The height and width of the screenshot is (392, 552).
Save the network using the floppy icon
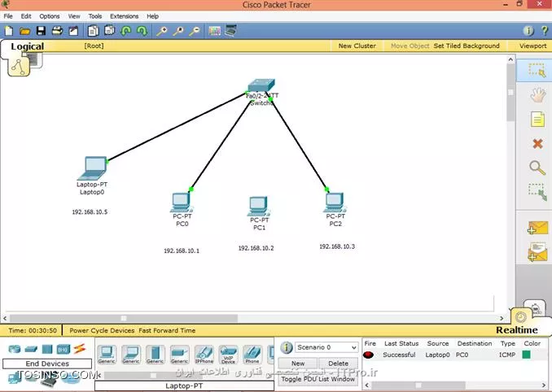tap(41, 31)
